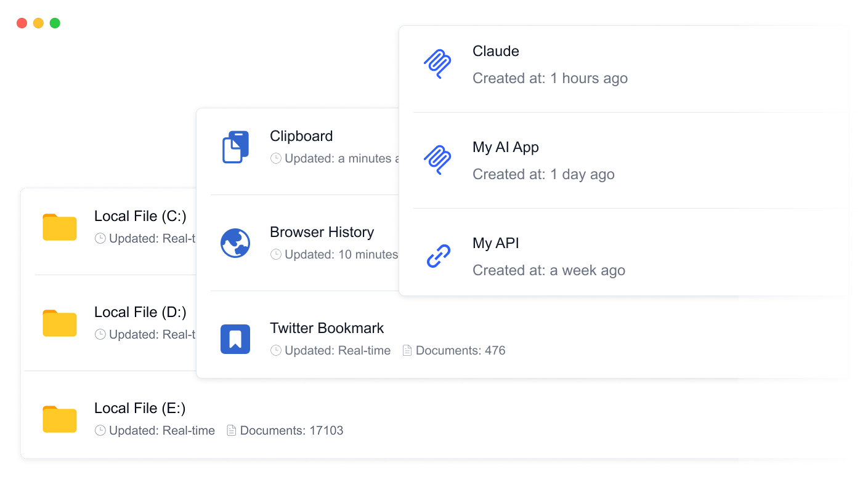Open the Clipboard title
Viewport: 868px width, 482px height.
click(x=301, y=136)
